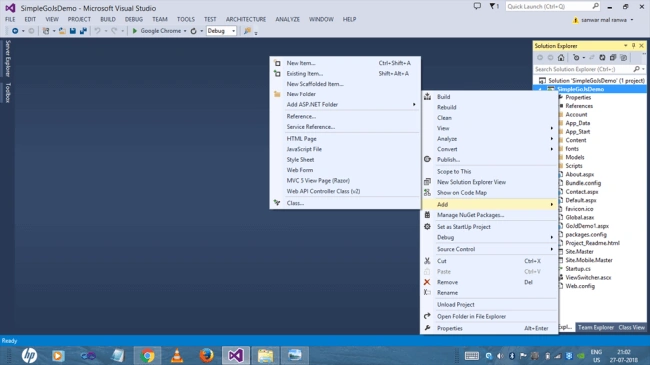
Task: Select Web API Controller Class (v2)
Action: [x=345, y=191]
